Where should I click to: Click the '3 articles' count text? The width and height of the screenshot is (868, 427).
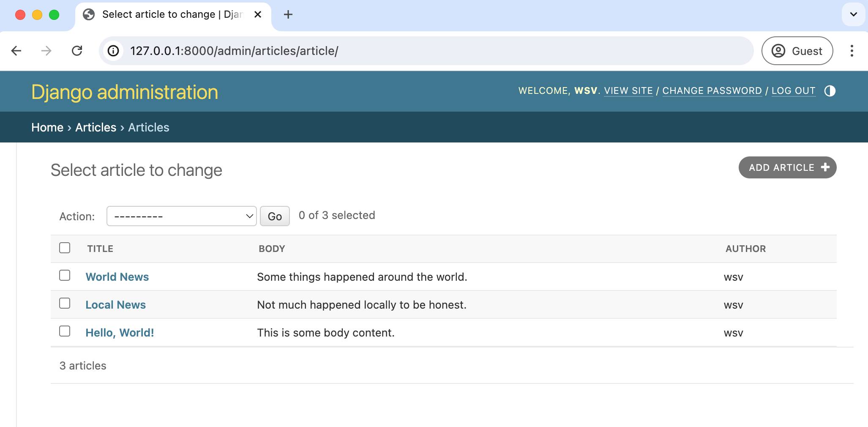coord(83,366)
